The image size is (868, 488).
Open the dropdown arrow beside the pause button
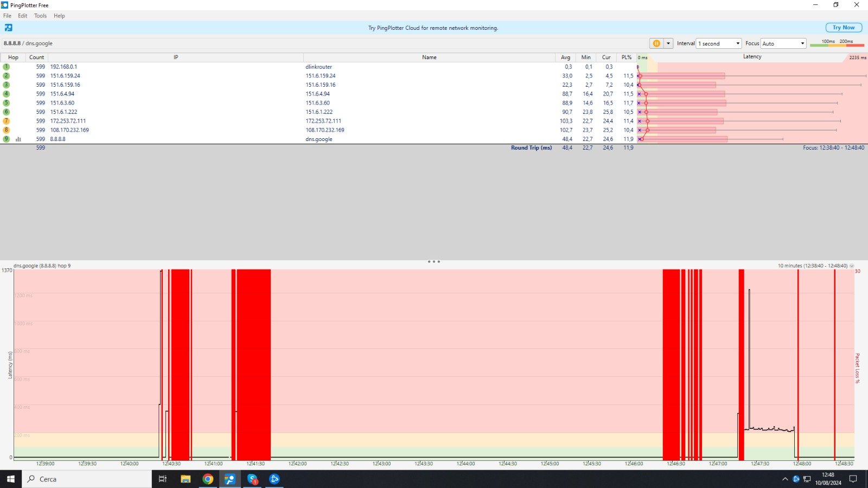pyautogui.click(x=668, y=43)
